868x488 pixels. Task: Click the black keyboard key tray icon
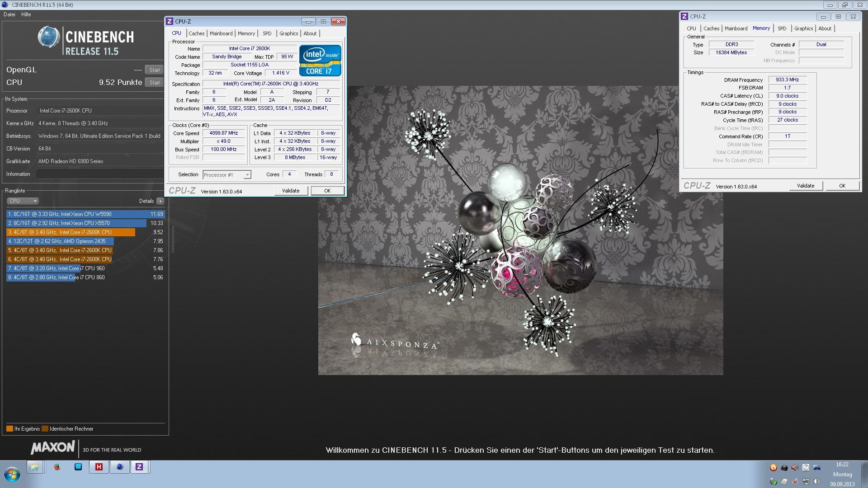784,468
